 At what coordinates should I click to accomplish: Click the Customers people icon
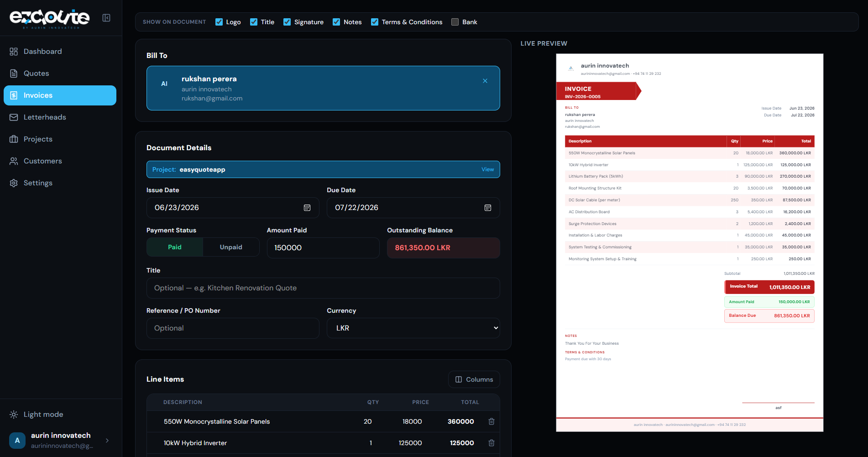(x=14, y=161)
